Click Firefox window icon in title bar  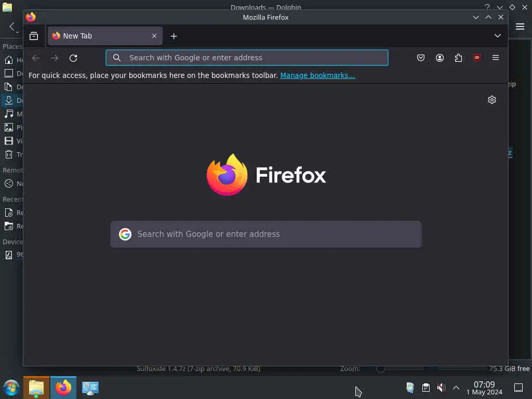[31, 17]
